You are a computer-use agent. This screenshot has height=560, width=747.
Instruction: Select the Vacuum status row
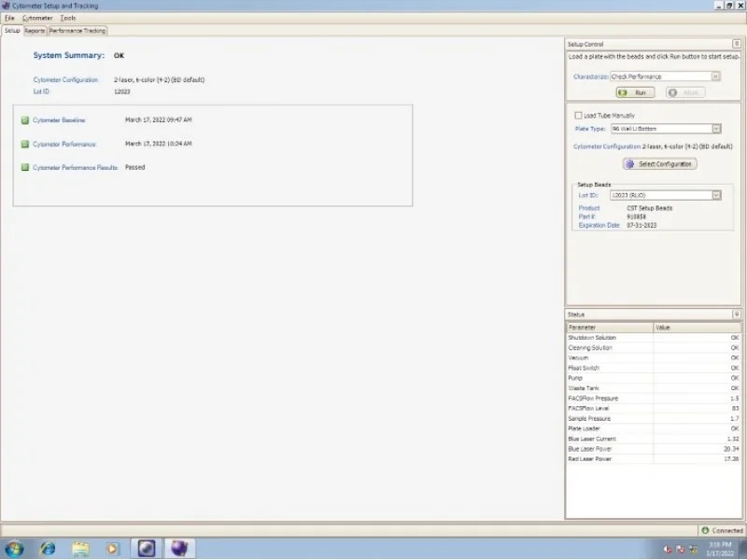(x=653, y=357)
